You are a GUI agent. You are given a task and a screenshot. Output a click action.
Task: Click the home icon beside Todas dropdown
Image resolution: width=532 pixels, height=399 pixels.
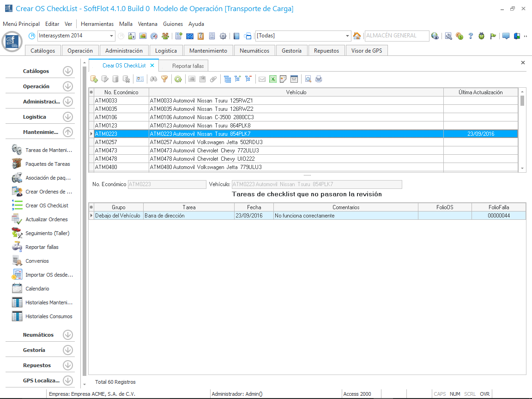click(x=357, y=36)
